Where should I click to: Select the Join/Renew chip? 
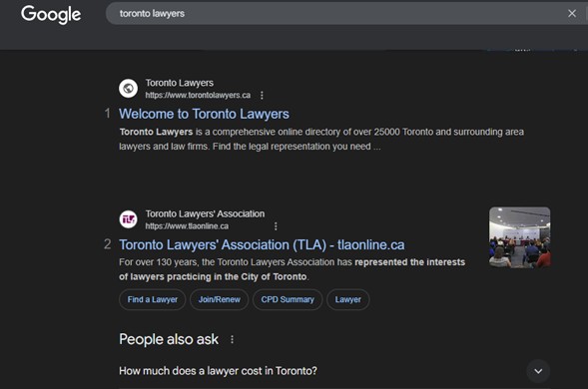click(219, 299)
